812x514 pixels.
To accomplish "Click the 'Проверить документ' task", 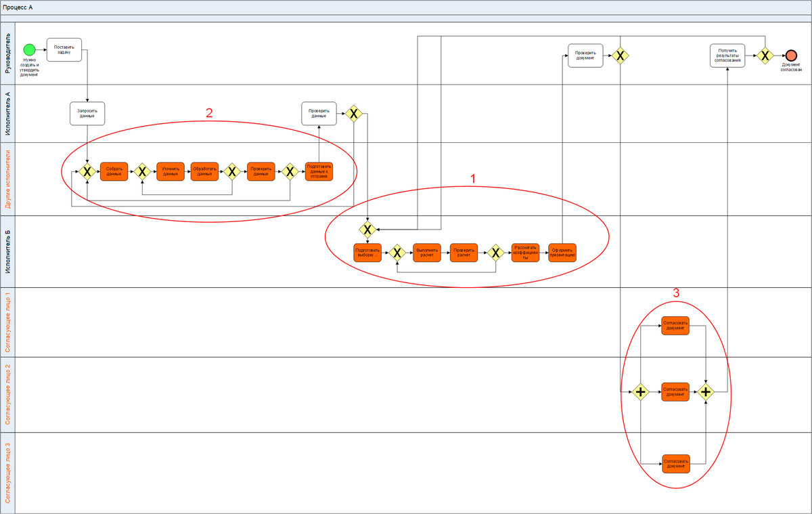I will pyautogui.click(x=585, y=56).
